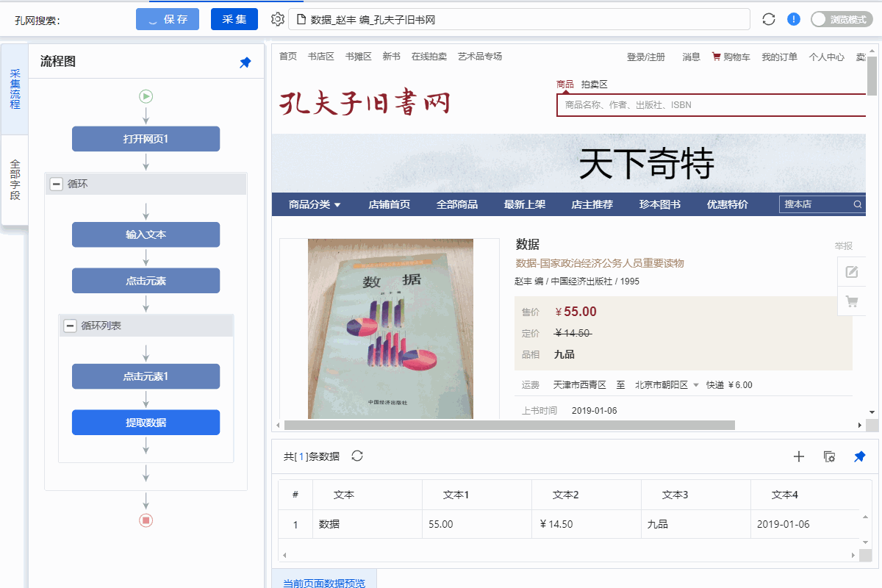Click the blue 采集 button
The image size is (882, 588).
234,19
